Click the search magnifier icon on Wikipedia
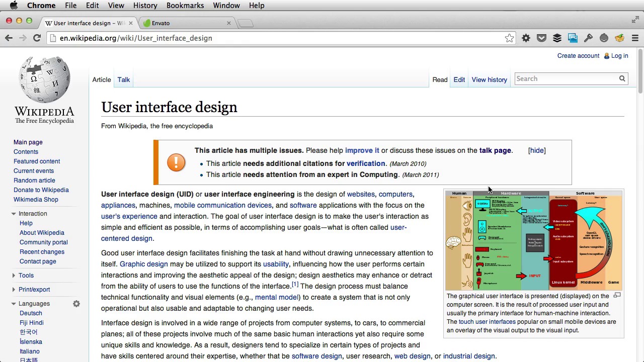The image size is (644, 362). (x=622, y=79)
